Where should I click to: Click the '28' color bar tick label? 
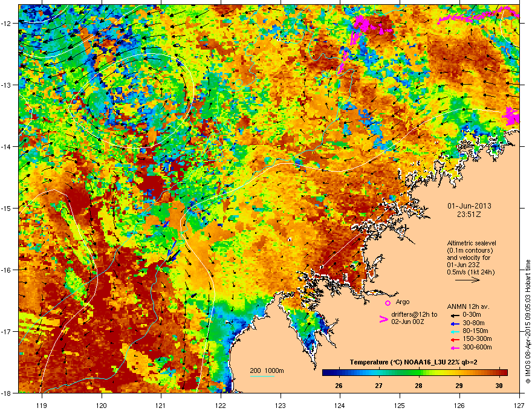(x=419, y=386)
